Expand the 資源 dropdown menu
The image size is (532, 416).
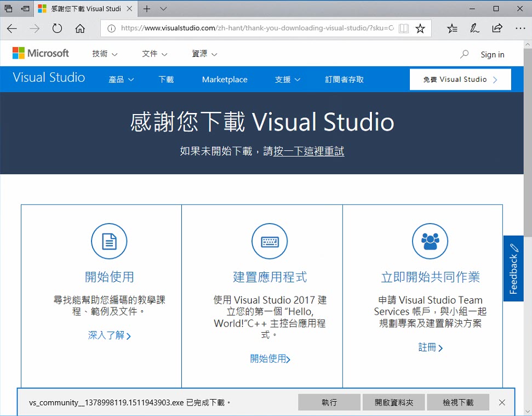204,54
